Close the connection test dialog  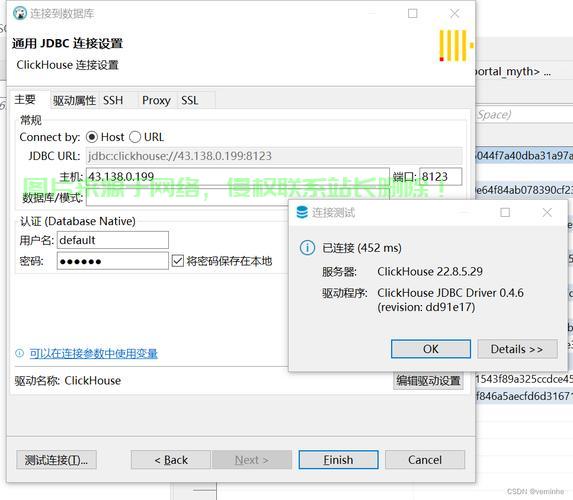click(x=547, y=212)
